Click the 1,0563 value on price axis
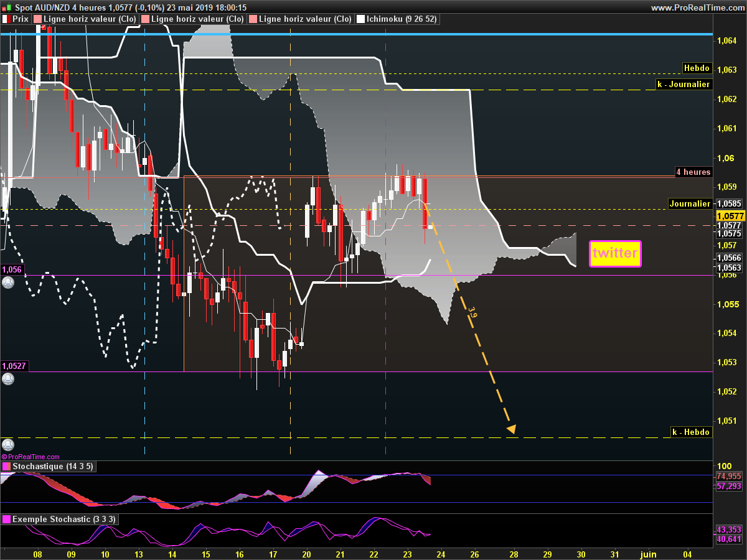747x560 pixels. 730,268
